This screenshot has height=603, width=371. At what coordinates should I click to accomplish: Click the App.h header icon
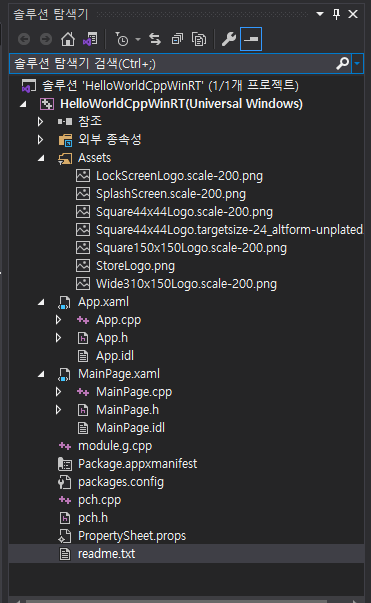83,338
